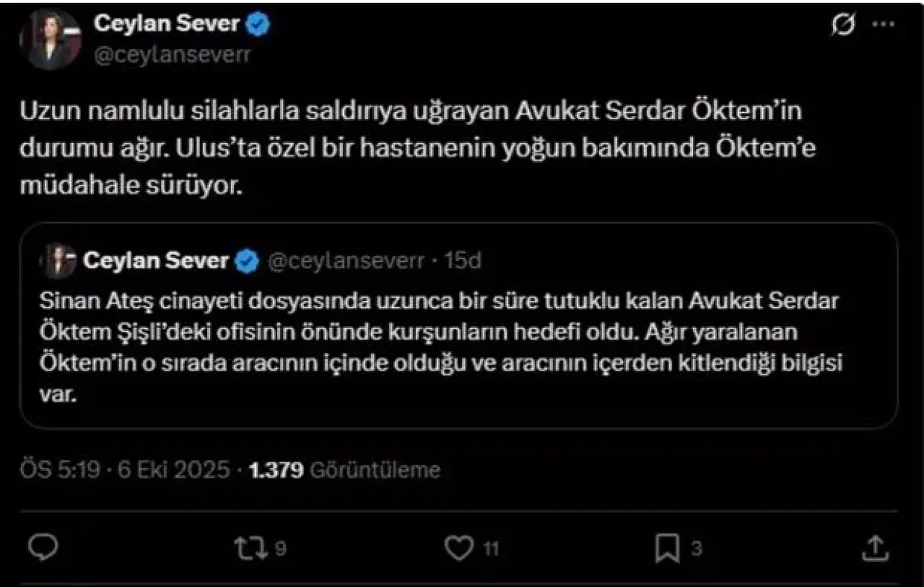Open the Ceylan Sever display name at top
924x587 pixels.
166,24
